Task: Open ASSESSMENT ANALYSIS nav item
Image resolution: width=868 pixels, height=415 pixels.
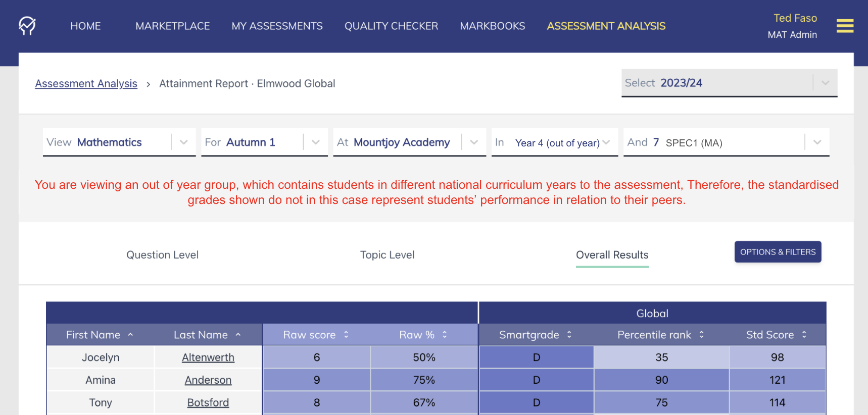Action: pos(606,26)
